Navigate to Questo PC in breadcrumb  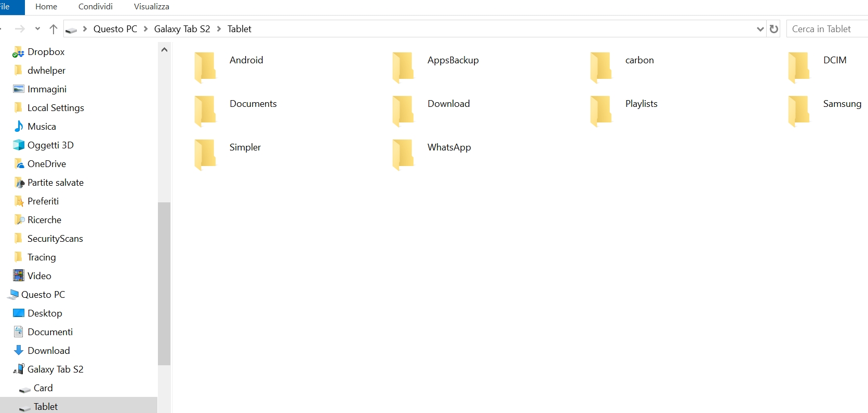(x=115, y=29)
